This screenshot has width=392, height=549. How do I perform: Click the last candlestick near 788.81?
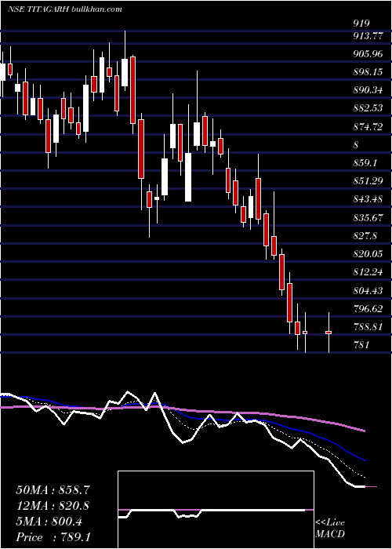click(328, 333)
